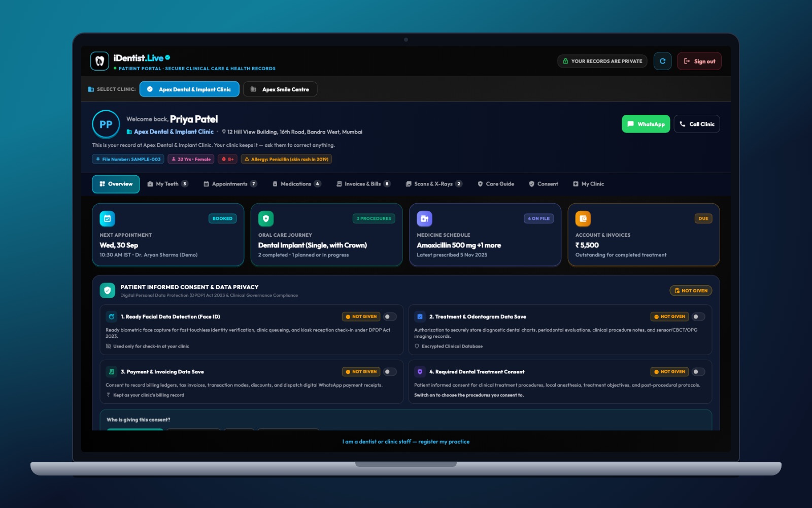Enable Ready Facial Data Detection toggle

[x=390, y=316]
